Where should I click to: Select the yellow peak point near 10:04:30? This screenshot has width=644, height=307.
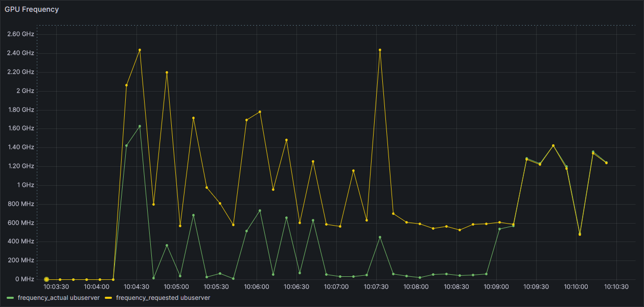(140, 50)
